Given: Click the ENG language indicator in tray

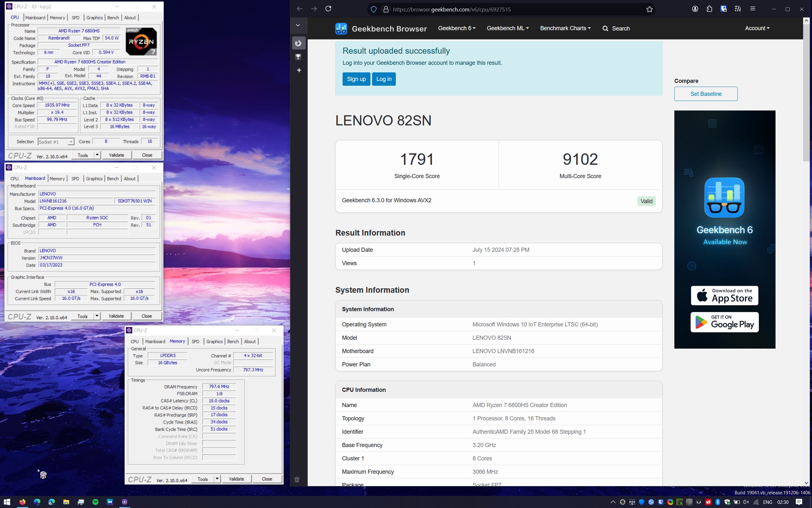Looking at the screenshot, I should pos(767,502).
